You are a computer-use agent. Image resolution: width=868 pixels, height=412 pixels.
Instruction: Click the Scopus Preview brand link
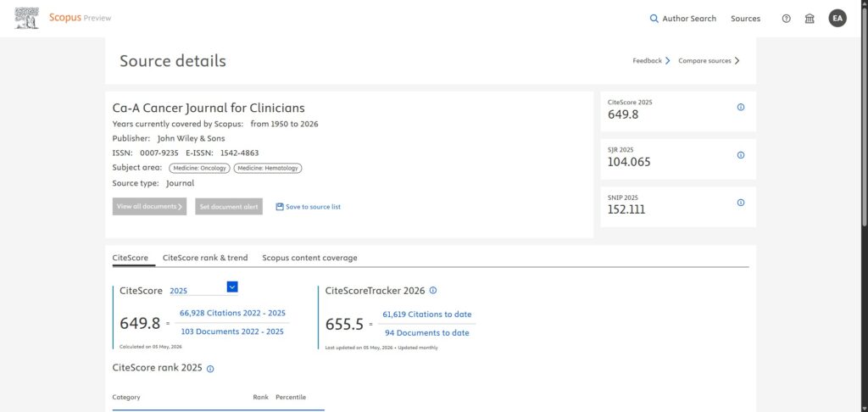pyautogui.click(x=81, y=18)
